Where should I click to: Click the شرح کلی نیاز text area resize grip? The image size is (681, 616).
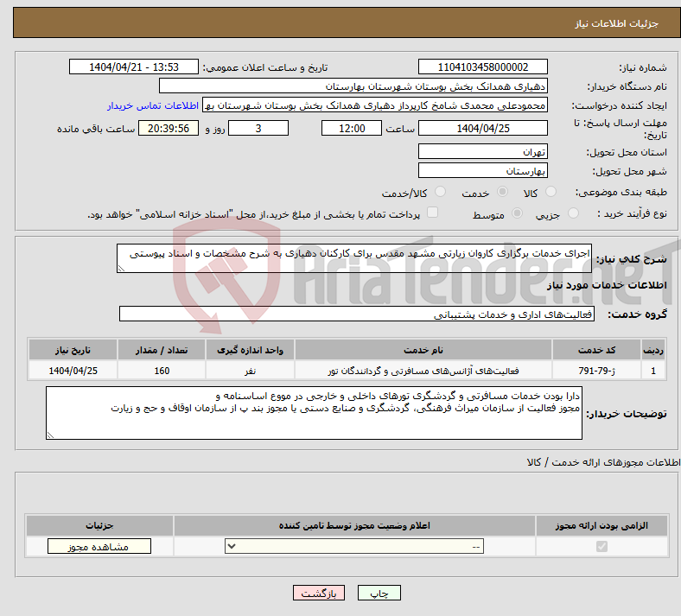click(x=121, y=269)
